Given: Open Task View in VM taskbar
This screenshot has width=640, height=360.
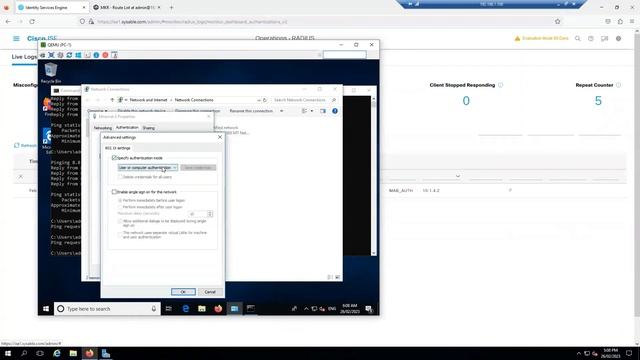Looking at the screenshot, I should click(169, 309).
